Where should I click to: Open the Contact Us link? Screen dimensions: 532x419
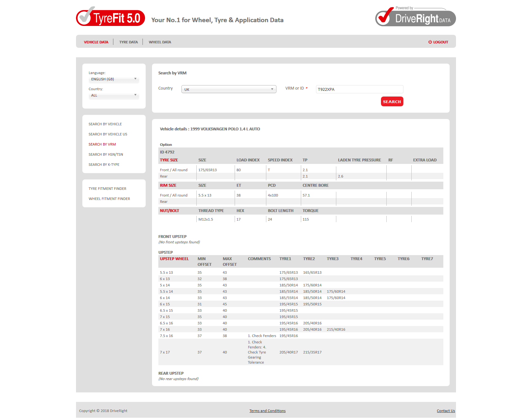tap(446, 410)
